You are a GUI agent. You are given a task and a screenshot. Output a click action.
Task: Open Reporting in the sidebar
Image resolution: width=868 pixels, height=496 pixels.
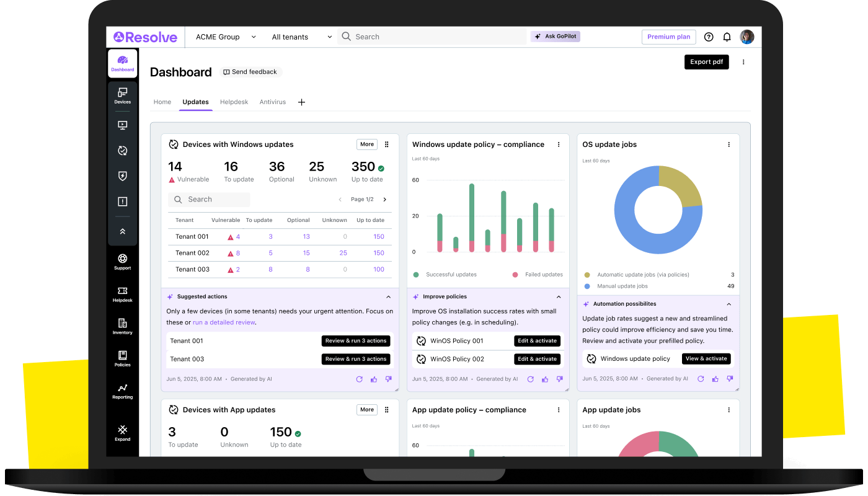(122, 391)
